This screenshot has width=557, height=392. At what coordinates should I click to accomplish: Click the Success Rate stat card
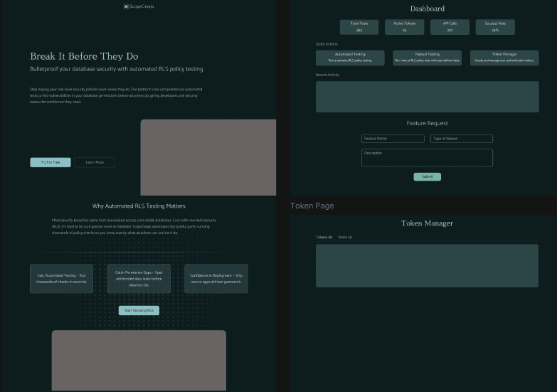495,27
